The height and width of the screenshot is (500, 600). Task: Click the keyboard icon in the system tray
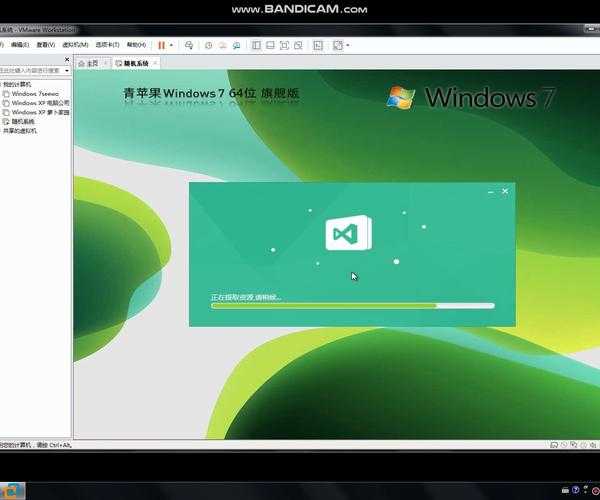pyautogui.click(x=565, y=490)
